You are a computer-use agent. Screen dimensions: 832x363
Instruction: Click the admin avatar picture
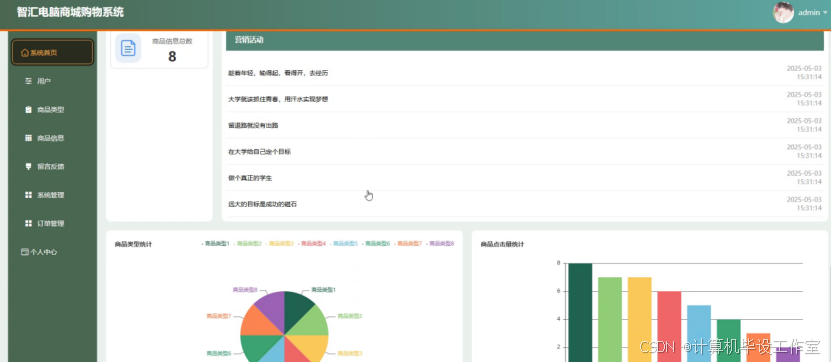783,12
